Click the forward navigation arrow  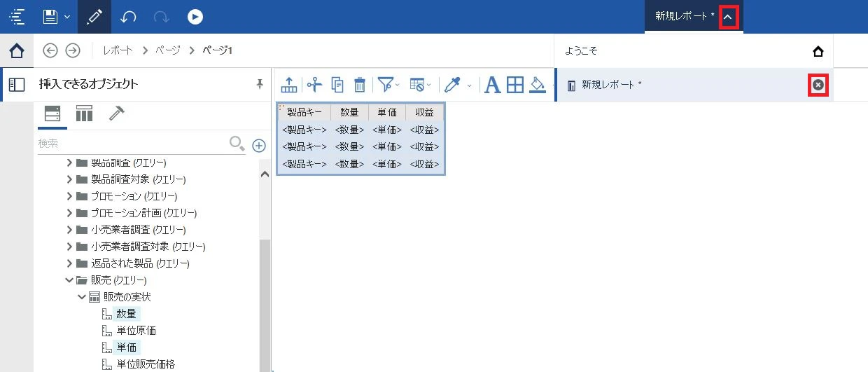(73, 50)
